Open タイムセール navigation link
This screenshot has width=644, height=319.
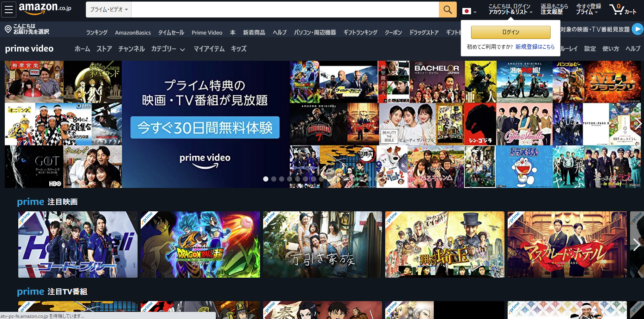(171, 33)
